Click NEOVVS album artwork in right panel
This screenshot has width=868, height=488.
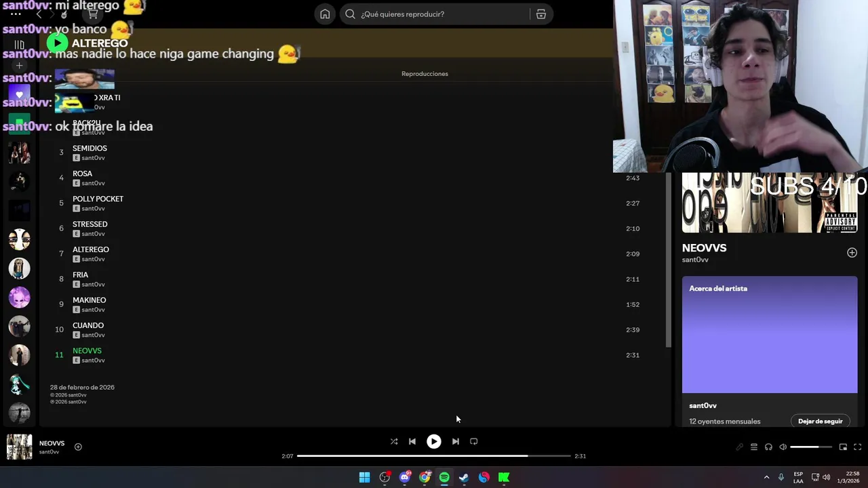pos(770,203)
